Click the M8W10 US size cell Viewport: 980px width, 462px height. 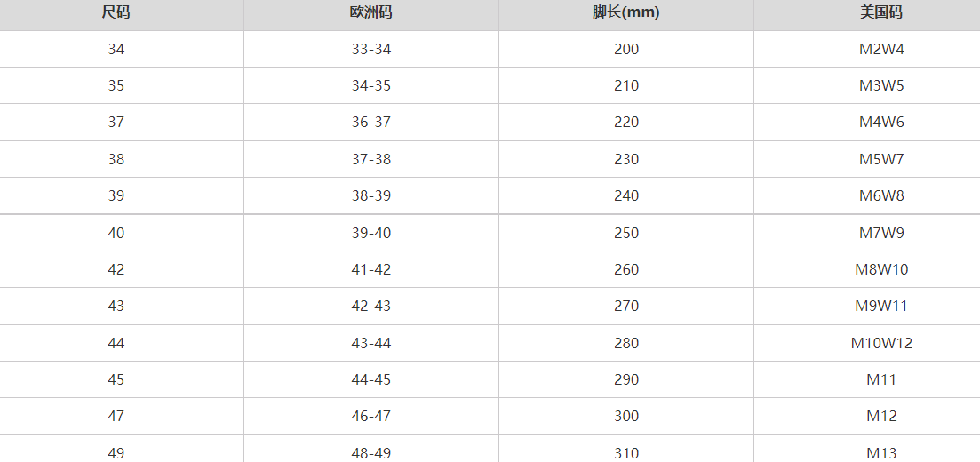click(881, 269)
